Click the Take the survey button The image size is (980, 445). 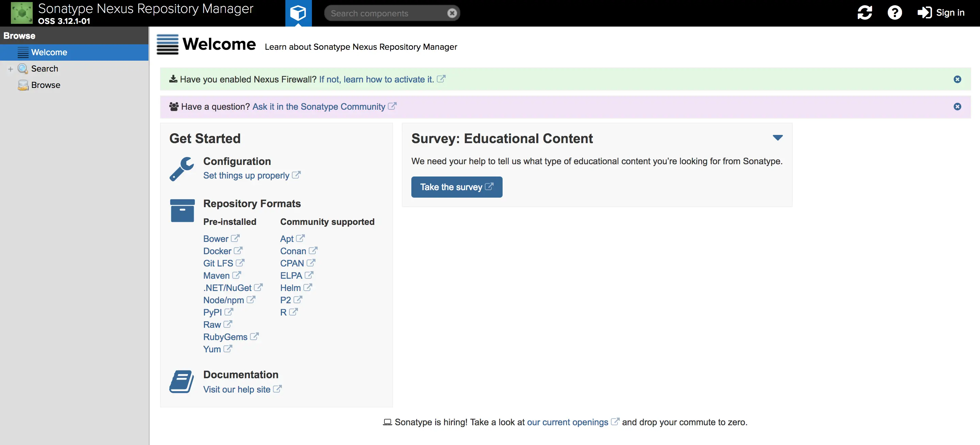pos(456,187)
